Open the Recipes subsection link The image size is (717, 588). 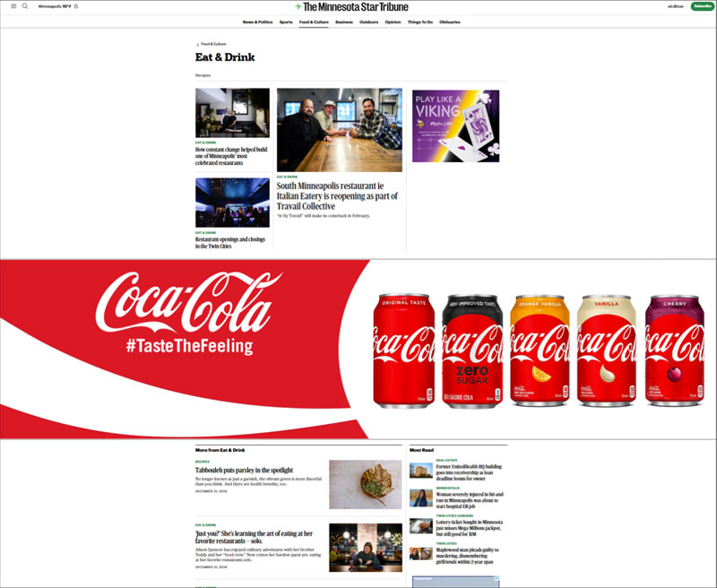(x=203, y=75)
